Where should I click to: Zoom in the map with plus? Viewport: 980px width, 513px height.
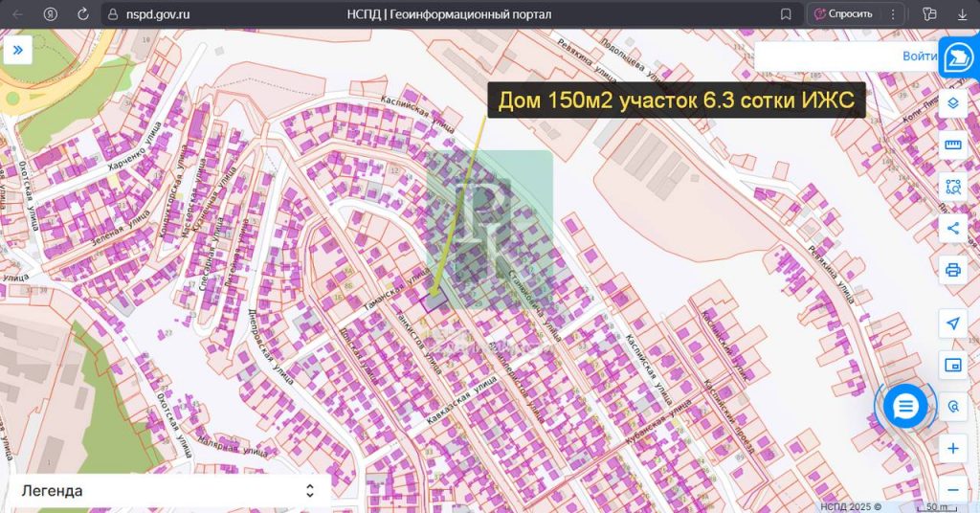[952, 448]
